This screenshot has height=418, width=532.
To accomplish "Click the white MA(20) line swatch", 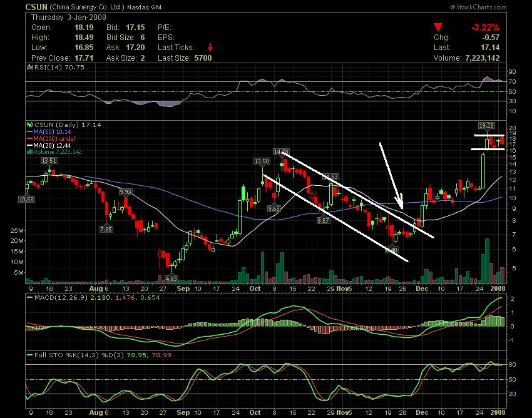I will [30, 145].
